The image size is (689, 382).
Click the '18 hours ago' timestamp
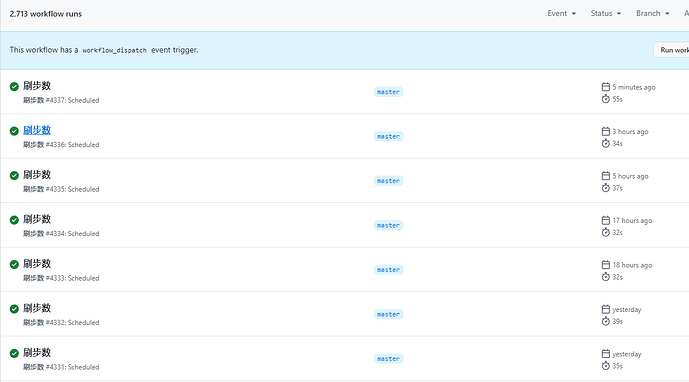tap(632, 265)
